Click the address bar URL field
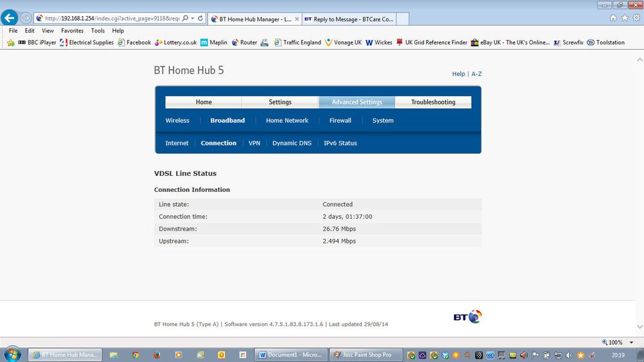 click(112, 19)
